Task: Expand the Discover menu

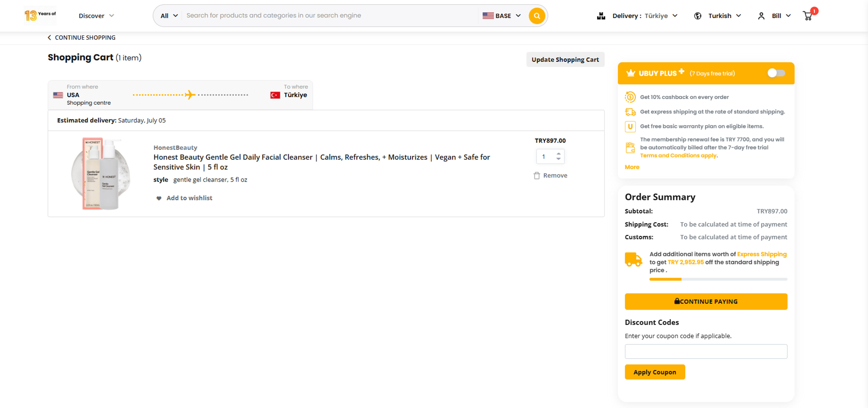Action: pos(96,16)
